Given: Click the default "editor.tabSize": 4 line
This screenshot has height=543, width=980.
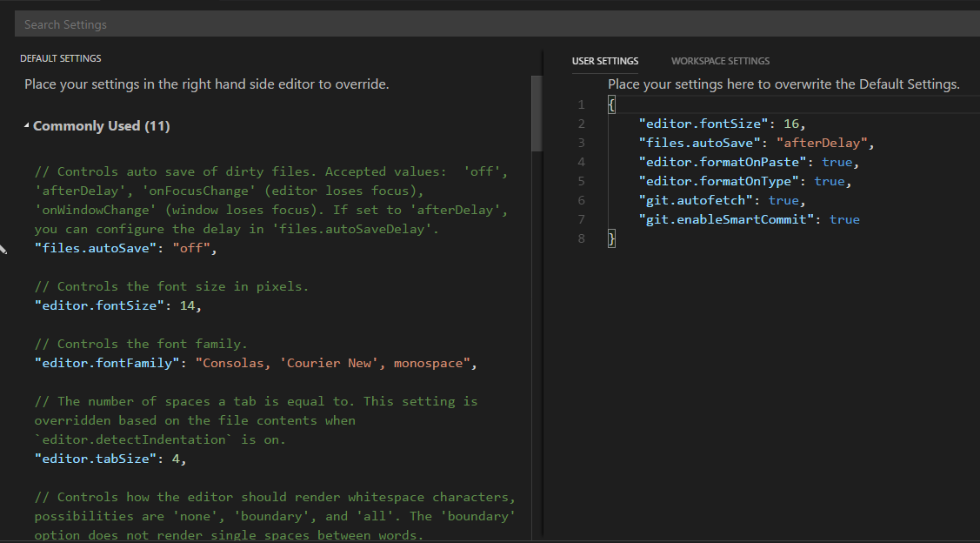Looking at the screenshot, I should tap(110, 459).
